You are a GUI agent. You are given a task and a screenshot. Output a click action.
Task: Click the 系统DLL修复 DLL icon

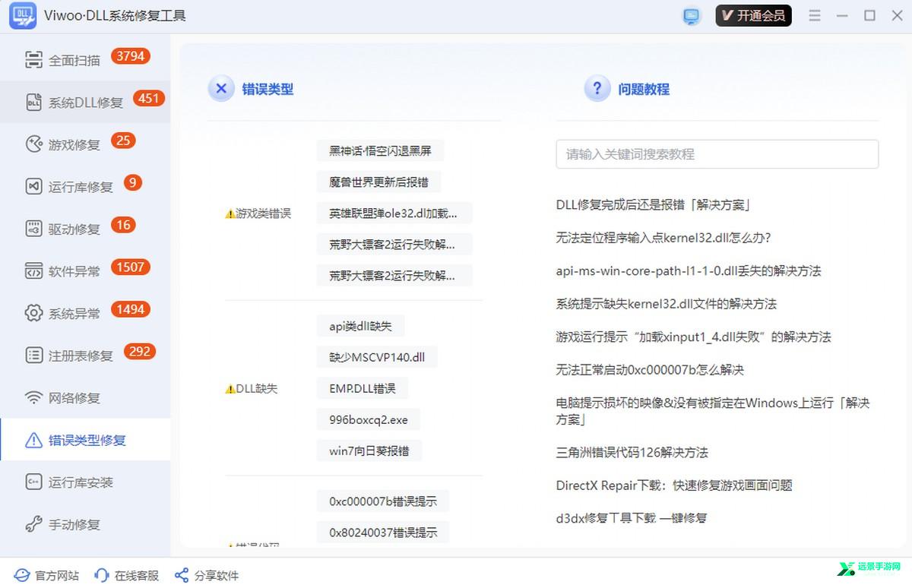[x=33, y=102]
